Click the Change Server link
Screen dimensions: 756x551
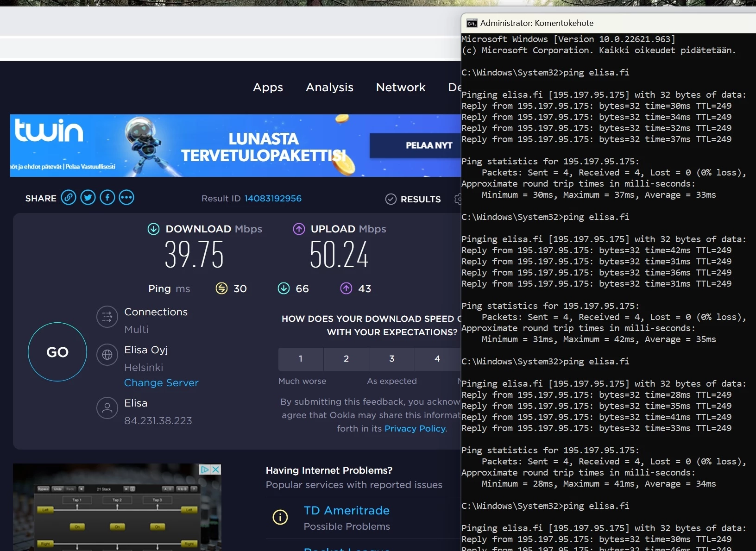(x=161, y=383)
